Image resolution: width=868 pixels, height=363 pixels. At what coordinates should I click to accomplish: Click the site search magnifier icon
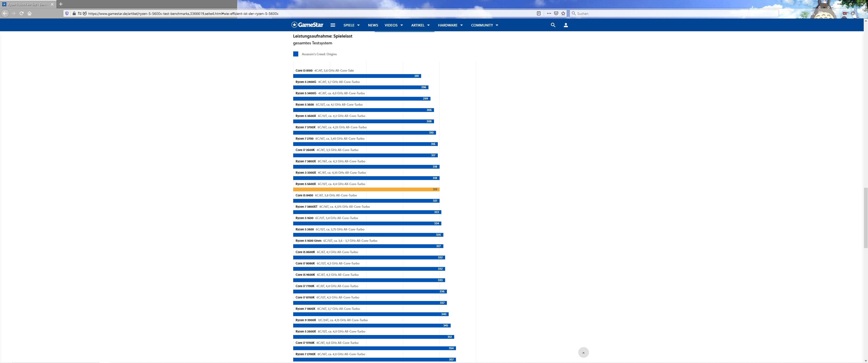click(x=553, y=25)
